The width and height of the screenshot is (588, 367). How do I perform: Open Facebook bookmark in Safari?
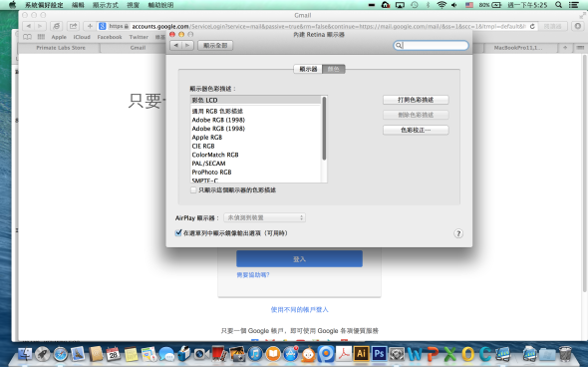pos(110,37)
